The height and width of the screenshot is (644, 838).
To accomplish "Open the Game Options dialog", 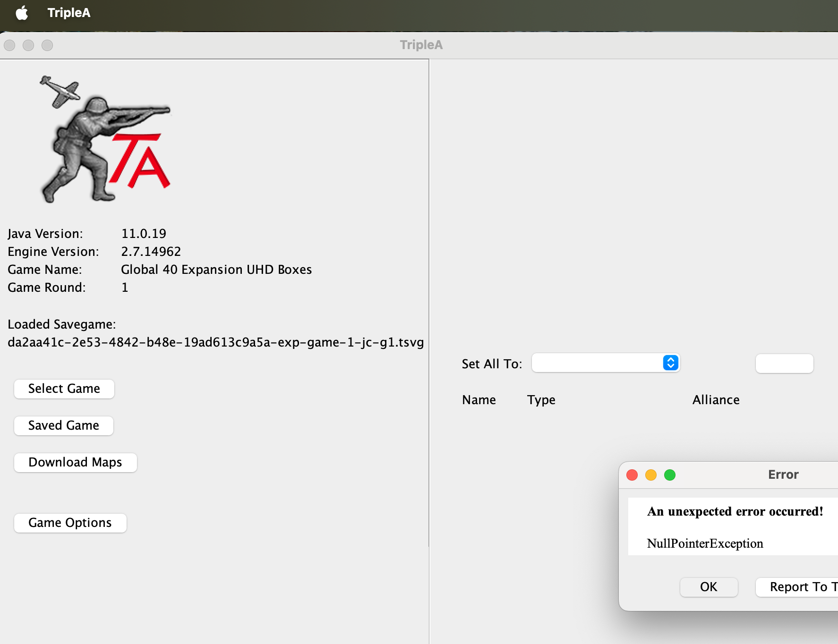I will [x=70, y=523].
